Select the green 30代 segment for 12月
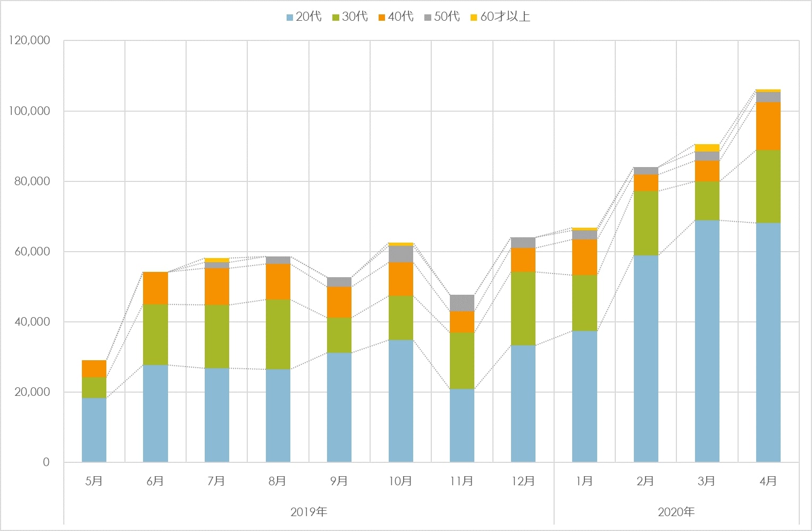Screen dimensions: 812x531 (523, 309)
